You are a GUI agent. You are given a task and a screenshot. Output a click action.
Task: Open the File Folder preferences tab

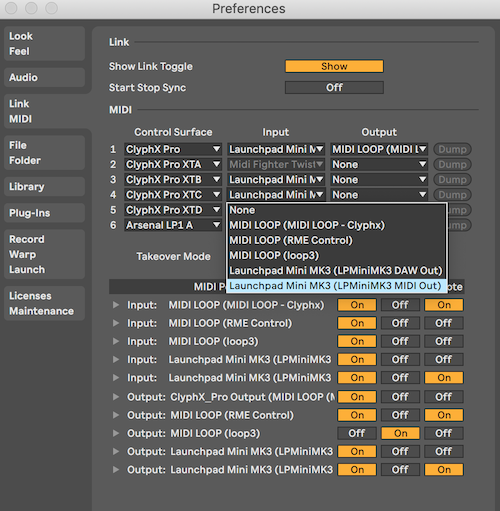tap(44, 153)
